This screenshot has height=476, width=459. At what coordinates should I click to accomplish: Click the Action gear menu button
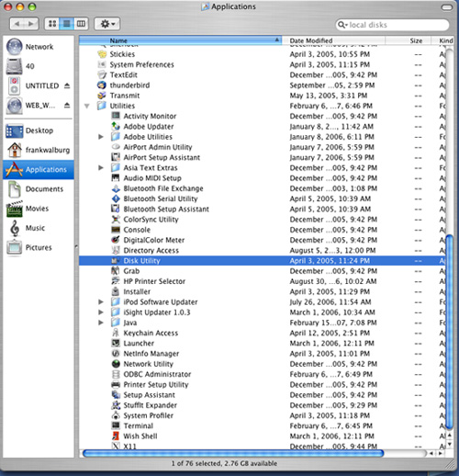107,24
